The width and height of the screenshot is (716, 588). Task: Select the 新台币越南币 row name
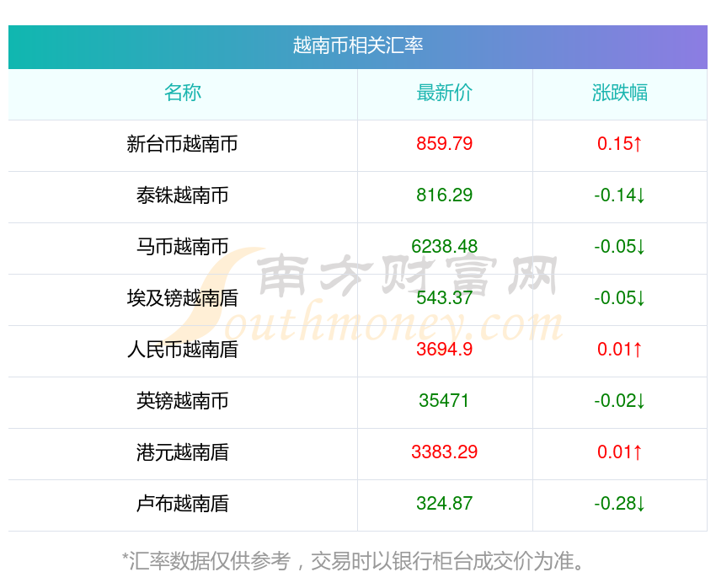183,144
